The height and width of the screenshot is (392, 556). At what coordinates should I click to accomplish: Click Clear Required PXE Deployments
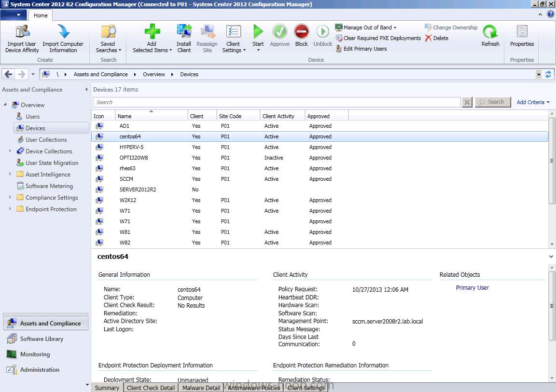point(378,38)
